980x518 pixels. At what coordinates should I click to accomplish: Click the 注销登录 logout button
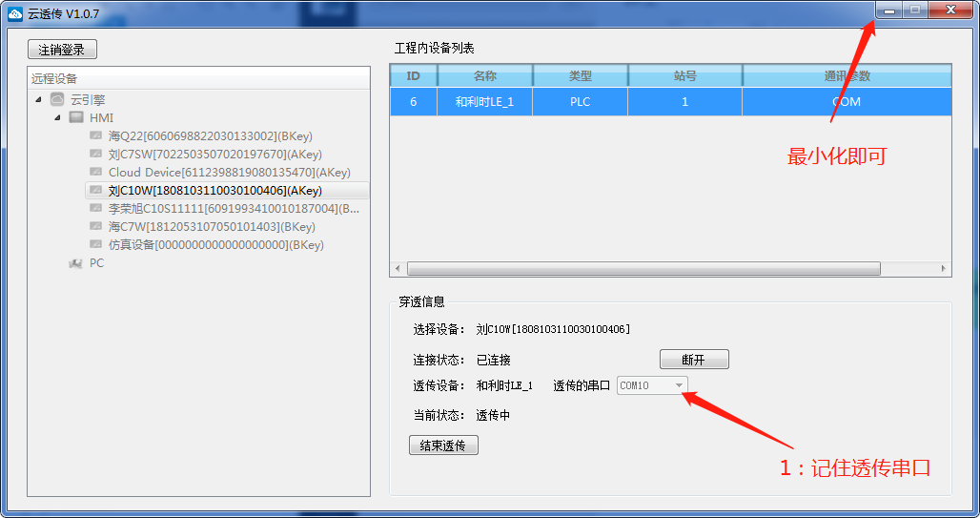(x=62, y=50)
